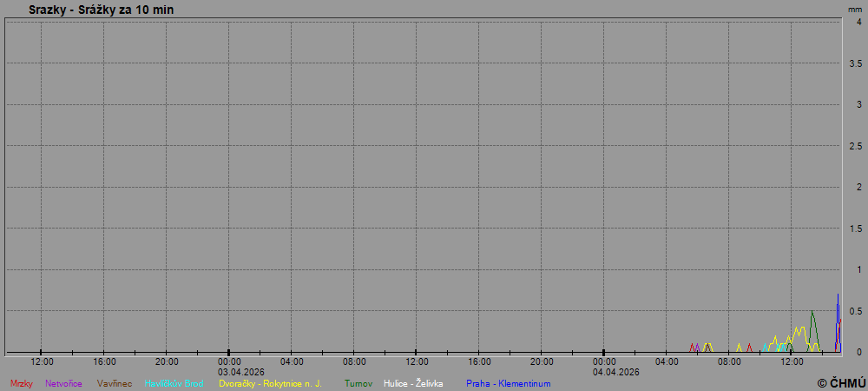Select the Praha - Klementinum legend entry
The width and height of the screenshot is (868, 391).
click(508, 383)
